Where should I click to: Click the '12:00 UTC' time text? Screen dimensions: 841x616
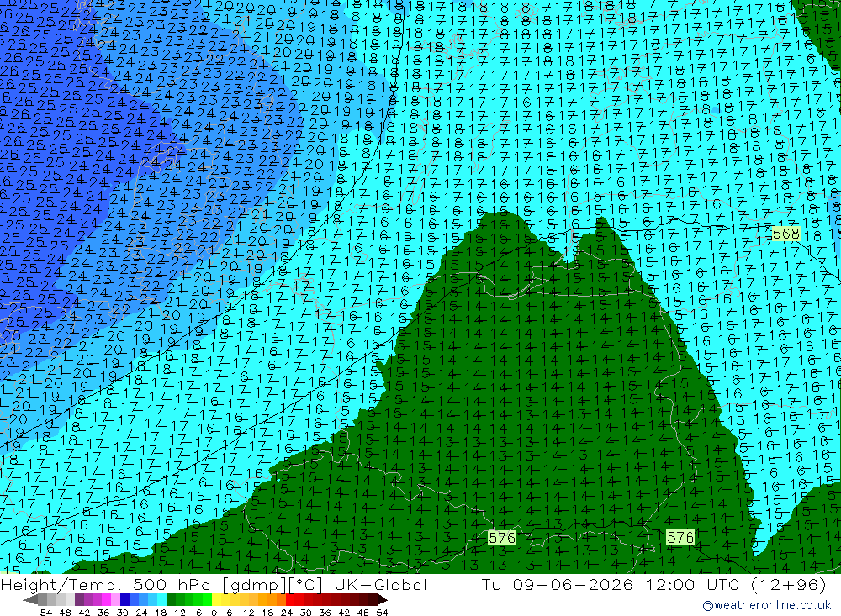click(x=693, y=584)
